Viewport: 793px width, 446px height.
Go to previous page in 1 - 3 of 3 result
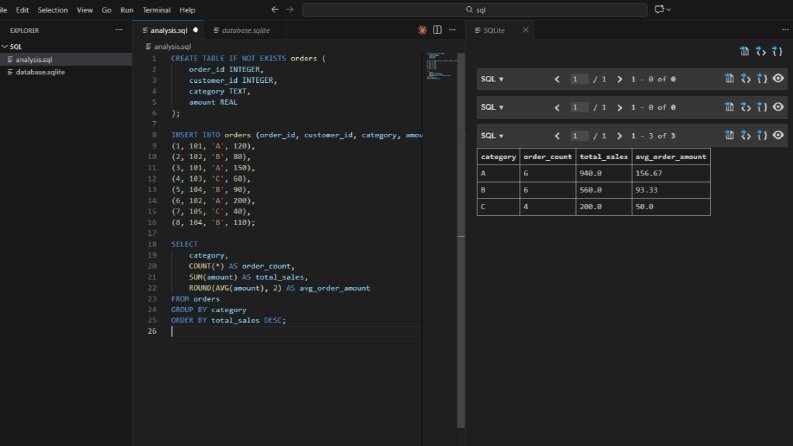[x=557, y=136]
